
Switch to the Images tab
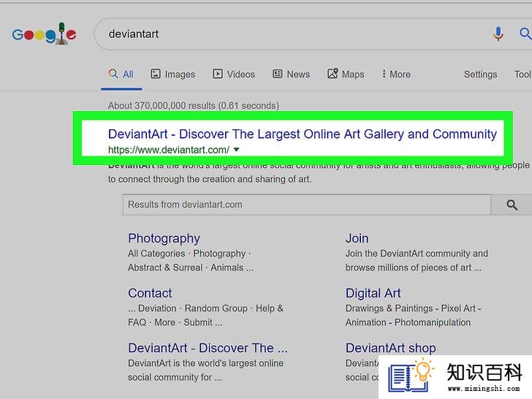pyautogui.click(x=173, y=74)
